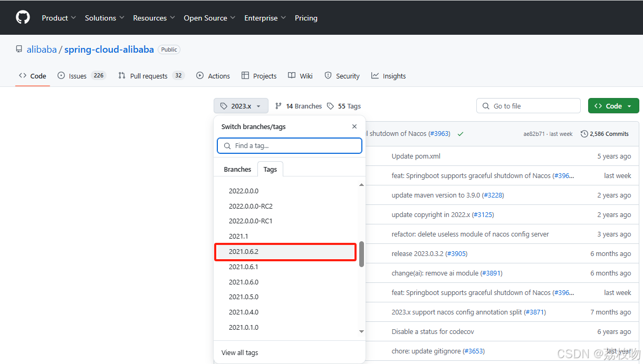View the 14 Branches list
643x364 pixels.
(x=299, y=106)
